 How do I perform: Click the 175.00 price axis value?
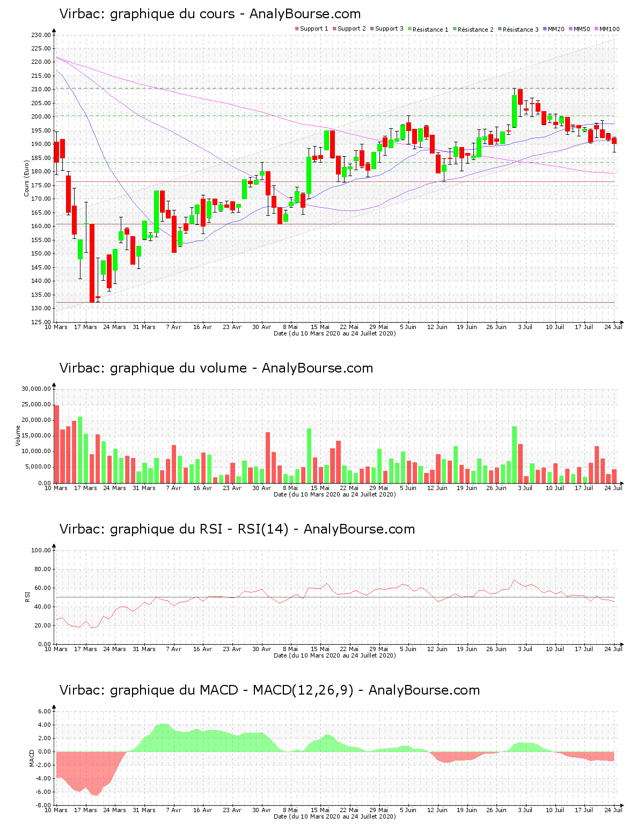point(41,185)
